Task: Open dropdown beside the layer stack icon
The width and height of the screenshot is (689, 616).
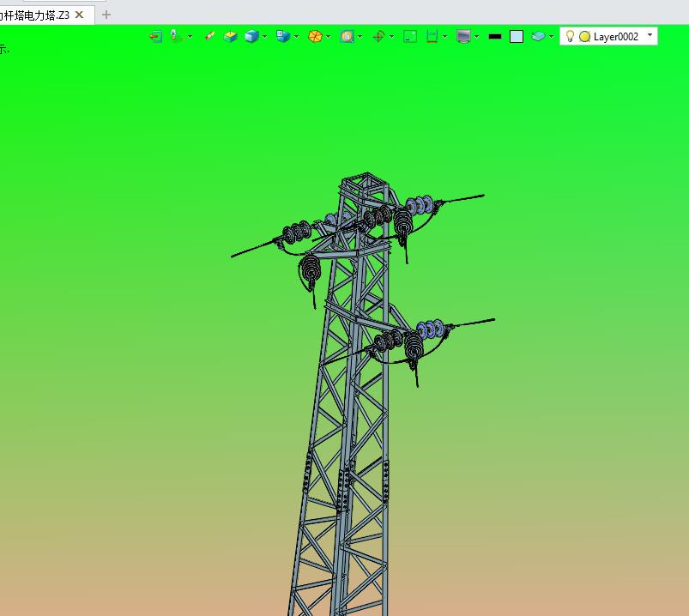Action: tap(551, 37)
